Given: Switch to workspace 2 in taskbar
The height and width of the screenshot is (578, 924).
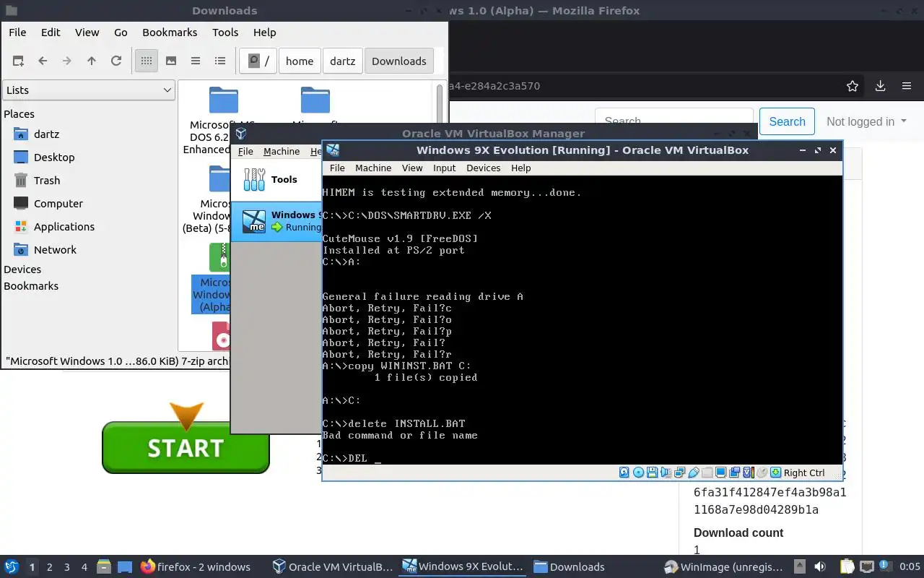Looking at the screenshot, I should (x=49, y=567).
